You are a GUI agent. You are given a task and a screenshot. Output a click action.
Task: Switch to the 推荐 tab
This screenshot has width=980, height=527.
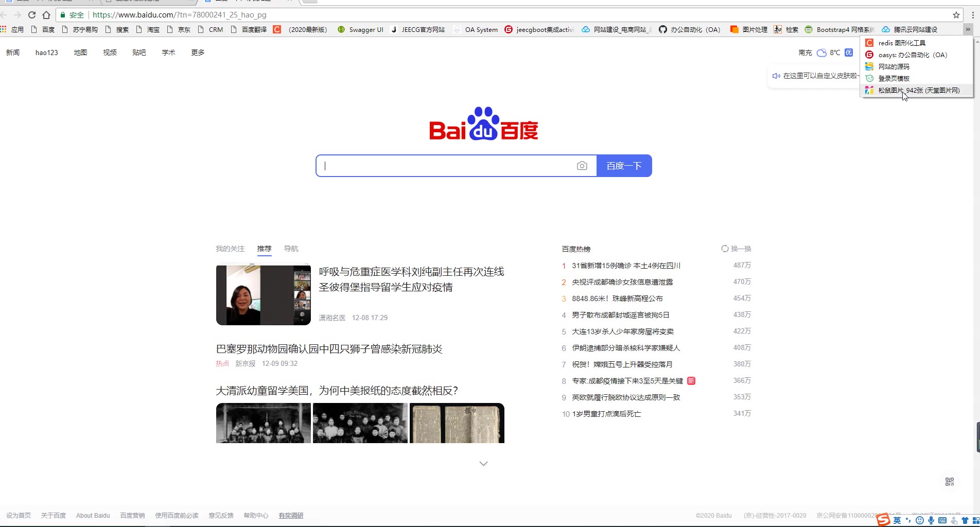click(x=264, y=249)
